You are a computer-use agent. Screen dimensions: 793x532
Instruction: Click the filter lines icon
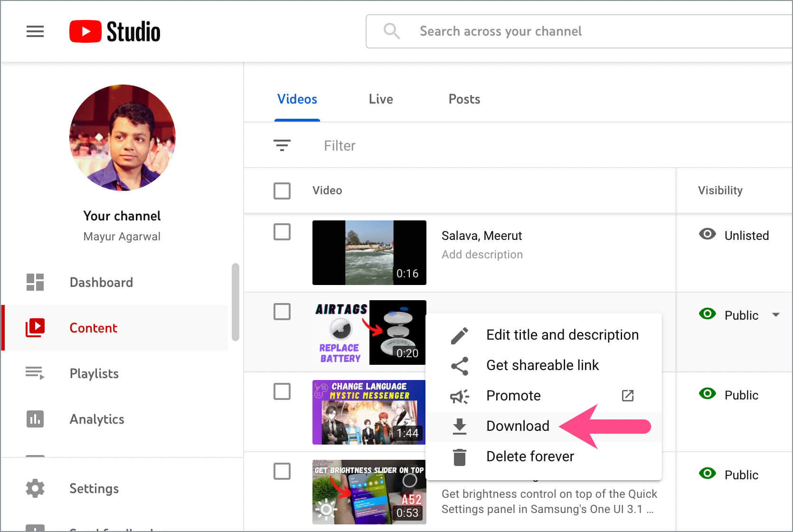click(x=282, y=145)
